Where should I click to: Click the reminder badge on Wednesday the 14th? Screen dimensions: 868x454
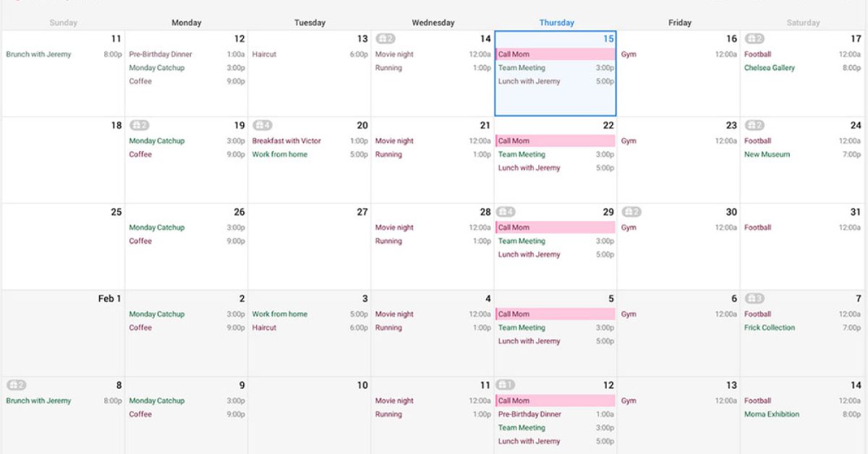(x=385, y=39)
